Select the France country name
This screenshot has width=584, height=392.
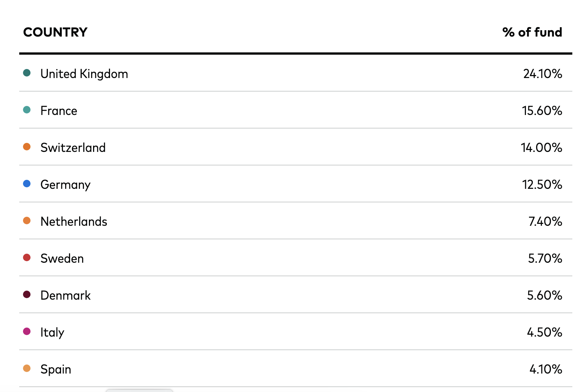(59, 111)
